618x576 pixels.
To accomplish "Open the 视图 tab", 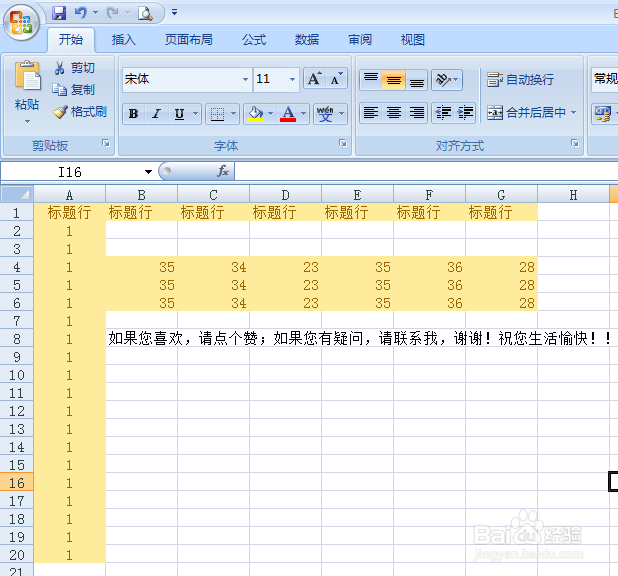I will [413, 39].
